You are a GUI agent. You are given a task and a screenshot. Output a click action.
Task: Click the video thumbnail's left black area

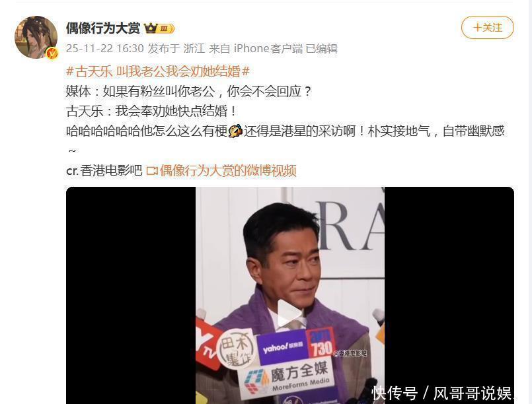point(131,295)
